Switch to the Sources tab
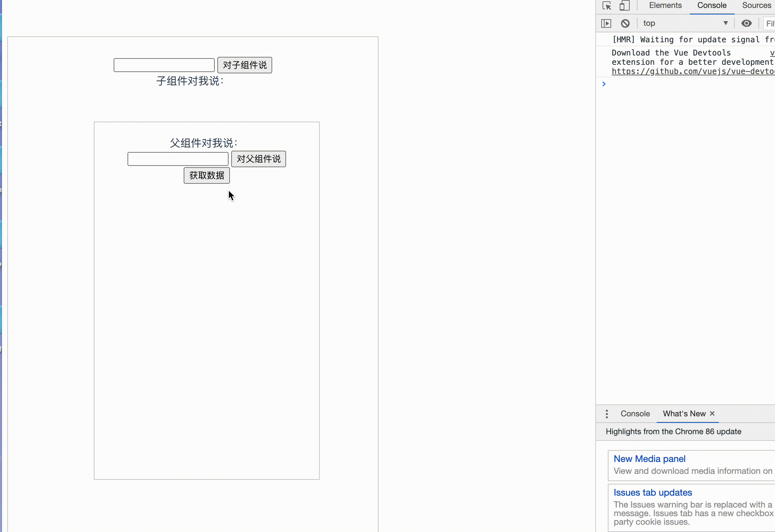This screenshot has height=532, width=775. [x=756, y=5]
